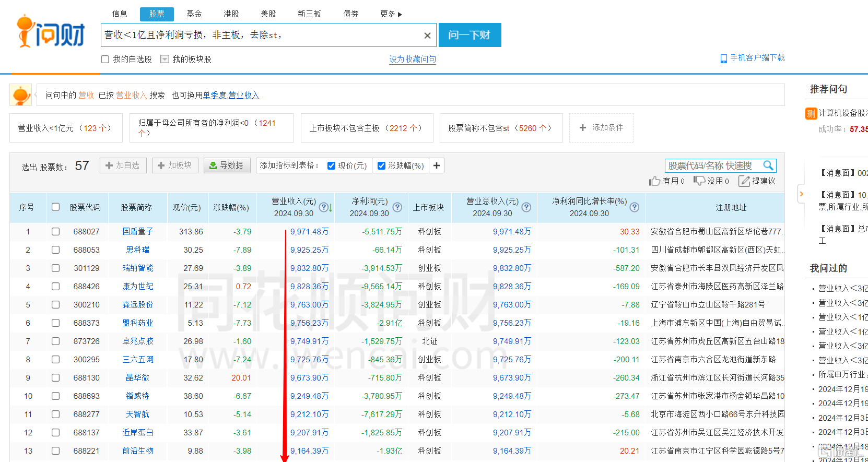Open stock 瑞纳智能
The width and height of the screenshot is (868, 462).
pyautogui.click(x=138, y=268)
